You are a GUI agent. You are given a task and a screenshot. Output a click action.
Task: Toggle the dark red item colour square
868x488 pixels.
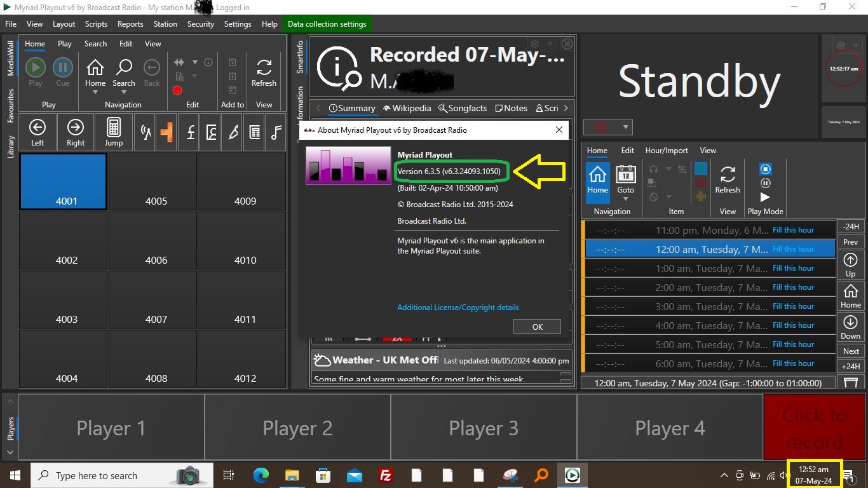(700, 182)
